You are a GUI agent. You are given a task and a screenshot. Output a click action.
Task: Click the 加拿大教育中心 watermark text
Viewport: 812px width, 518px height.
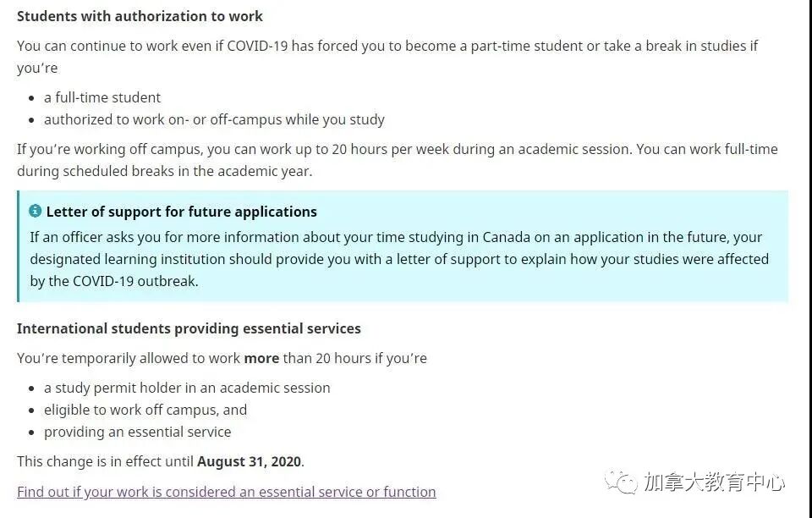click(714, 482)
